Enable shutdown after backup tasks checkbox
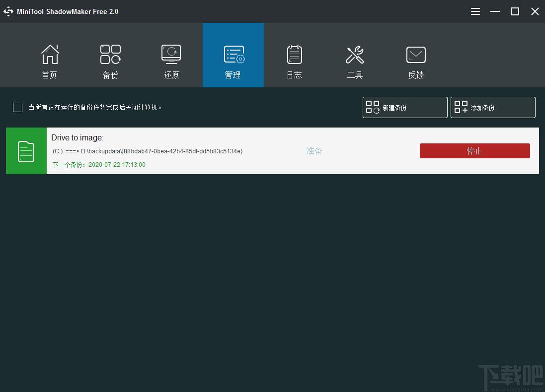Screen dimensions: 545x392 [18, 107]
